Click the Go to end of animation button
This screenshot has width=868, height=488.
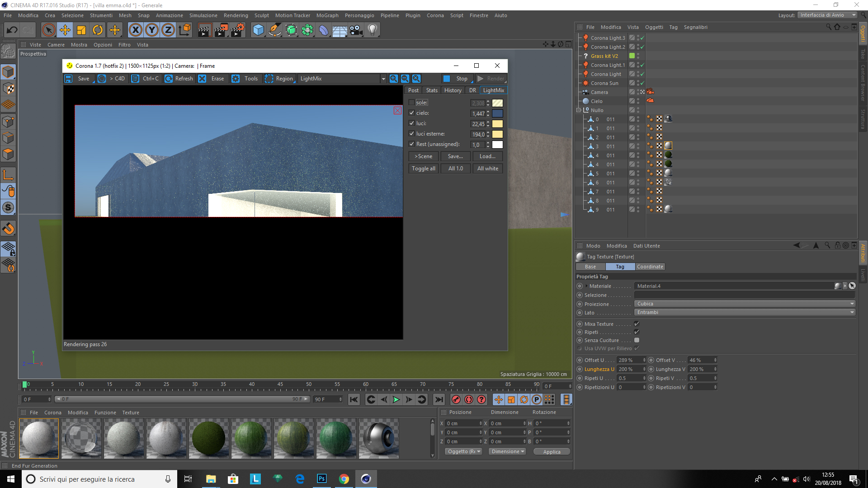click(439, 399)
